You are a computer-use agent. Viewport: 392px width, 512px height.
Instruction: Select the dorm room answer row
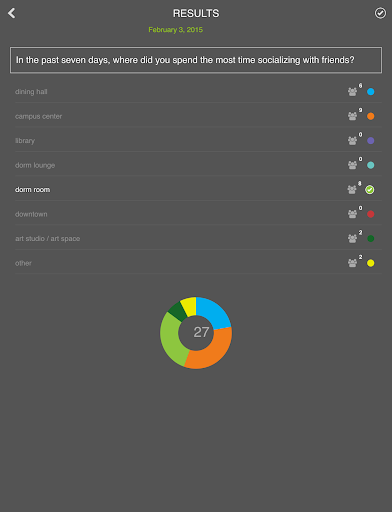[198, 190]
